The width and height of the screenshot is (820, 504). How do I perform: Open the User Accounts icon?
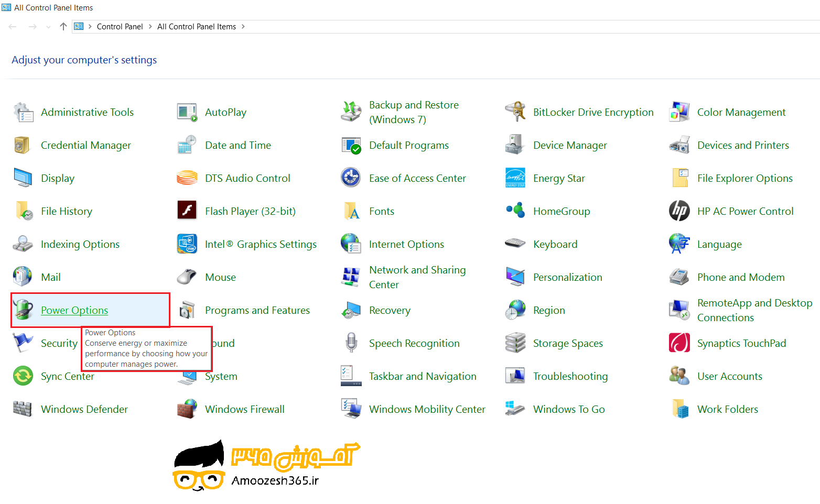(679, 376)
